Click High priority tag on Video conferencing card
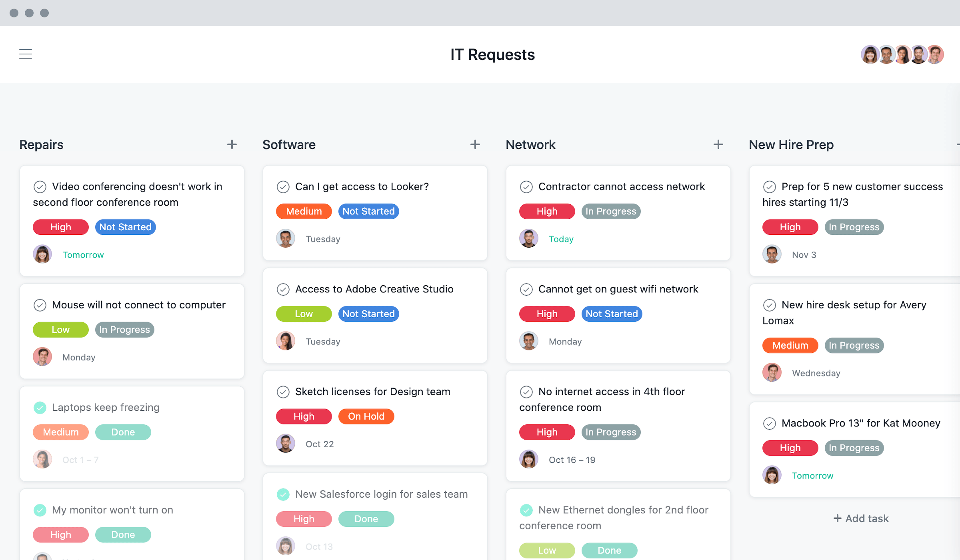The width and height of the screenshot is (960, 560). [x=61, y=227]
